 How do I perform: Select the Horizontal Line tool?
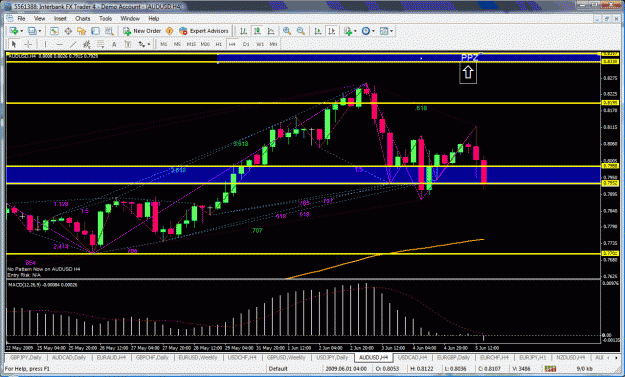tap(59, 44)
